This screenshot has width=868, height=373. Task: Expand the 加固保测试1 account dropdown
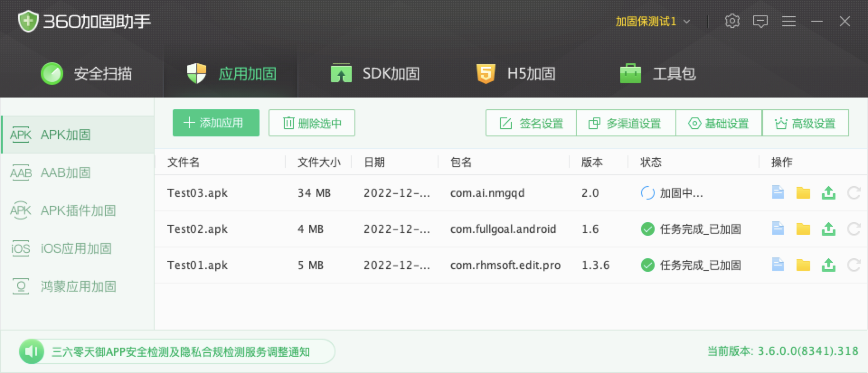click(x=653, y=21)
